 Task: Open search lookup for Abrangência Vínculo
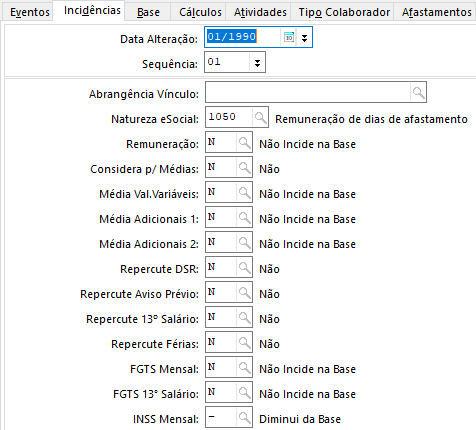coord(418,92)
